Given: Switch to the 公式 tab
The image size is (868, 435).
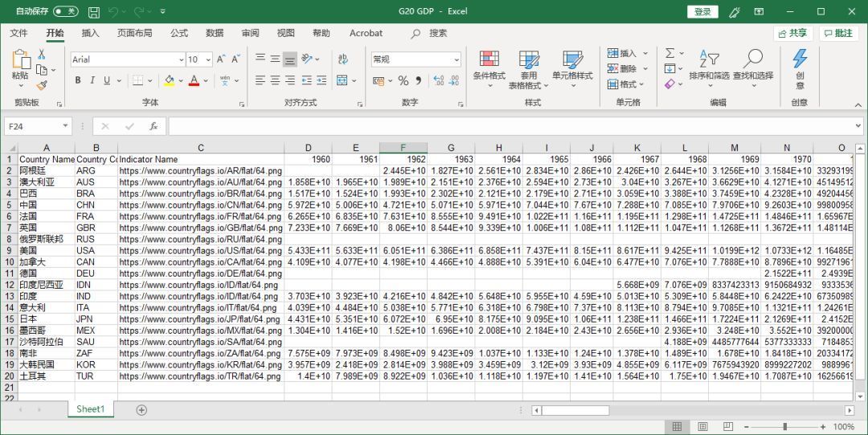Looking at the screenshot, I should 178,33.
